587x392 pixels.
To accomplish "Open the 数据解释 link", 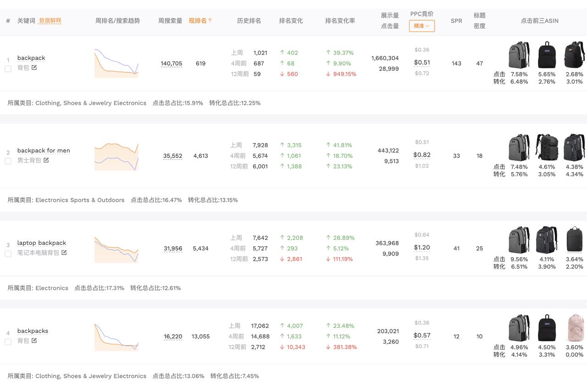I will (x=50, y=21).
